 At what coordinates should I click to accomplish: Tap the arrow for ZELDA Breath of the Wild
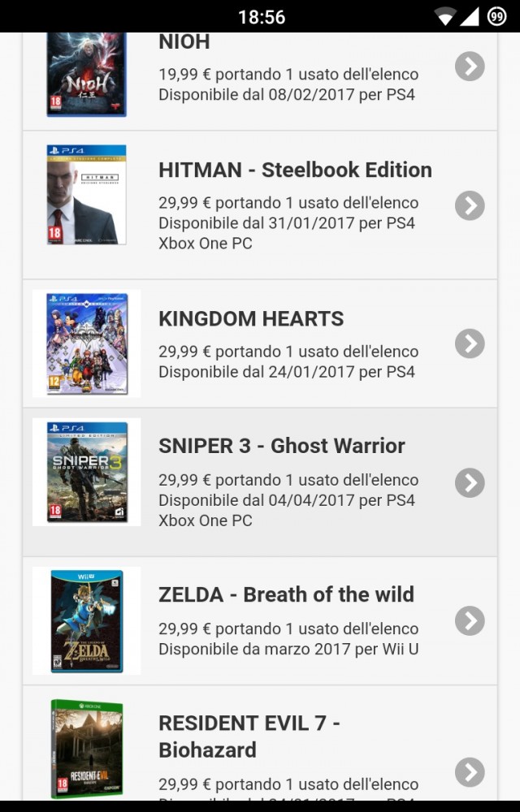pyautogui.click(x=470, y=621)
